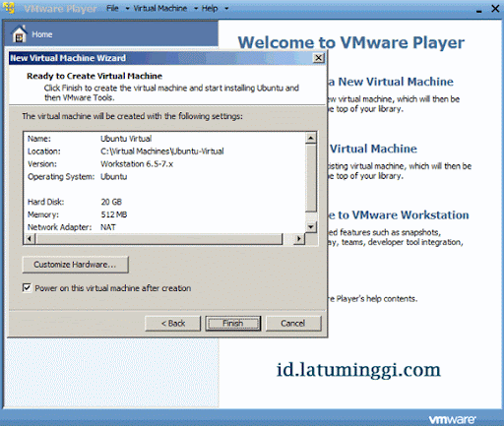The height and width of the screenshot is (426, 504).
Task: Click the Home house icon
Action: click(x=19, y=34)
